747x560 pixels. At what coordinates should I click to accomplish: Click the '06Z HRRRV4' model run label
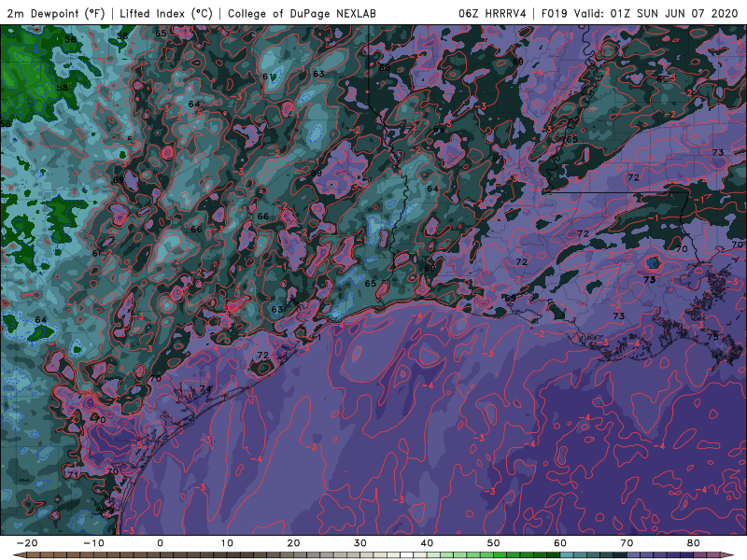pos(493,13)
